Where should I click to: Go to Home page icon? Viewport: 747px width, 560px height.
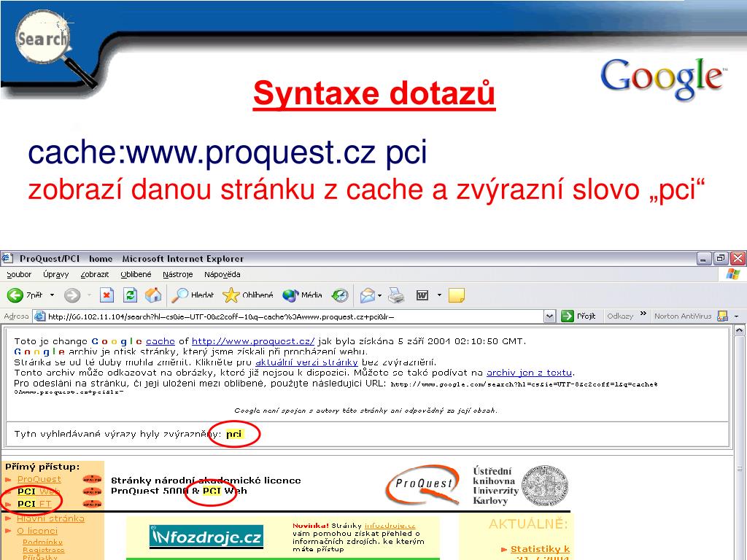(x=153, y=295)
